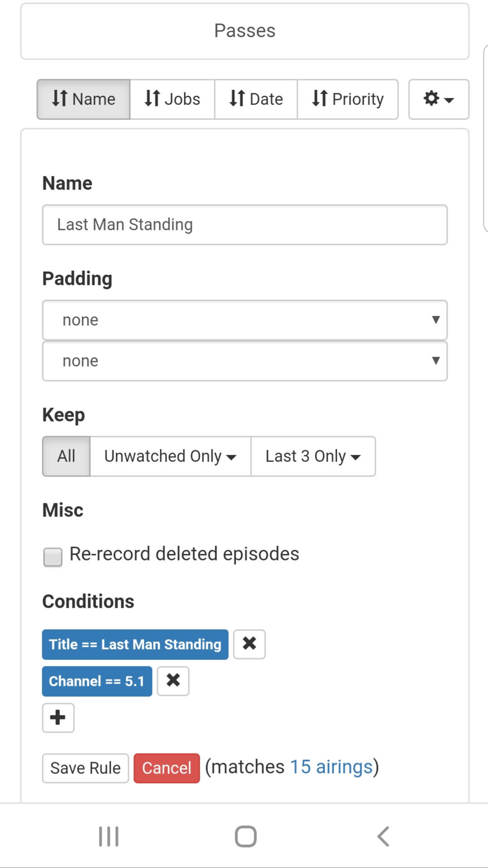
Task: Click the Save Rule button
Action: (x=85, y=768)
